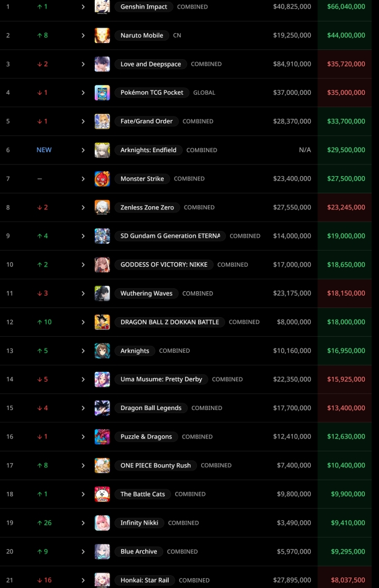
Task: Click the up 10 rank change
Action: pyautogui.click(x=44, y=322)
